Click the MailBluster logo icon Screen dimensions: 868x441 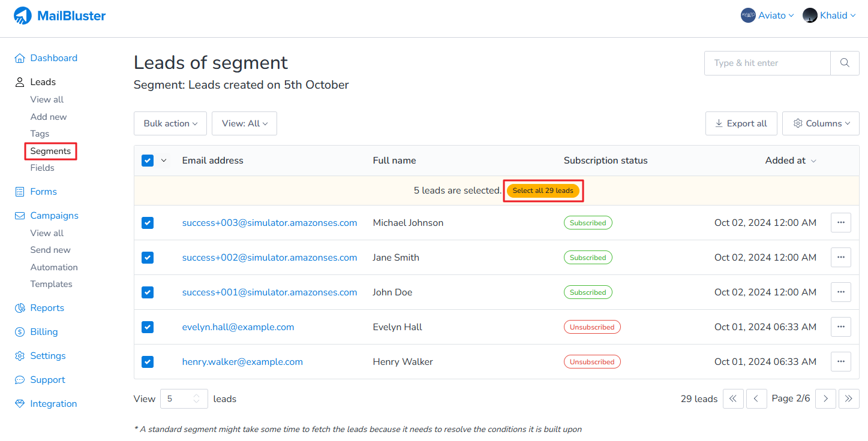tap(23, 16)
